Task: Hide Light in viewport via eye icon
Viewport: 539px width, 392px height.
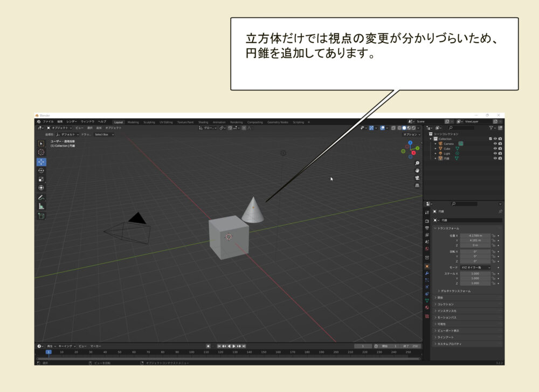Action: (495, 153)
